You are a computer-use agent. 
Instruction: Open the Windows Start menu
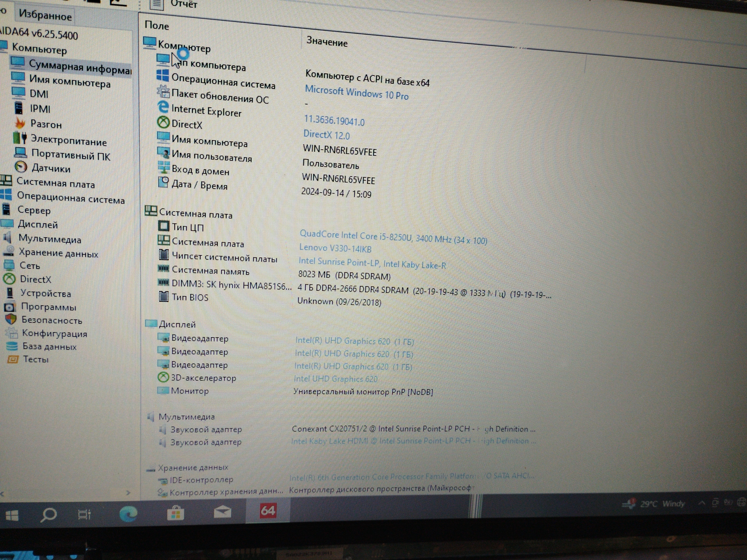(12, 516)
